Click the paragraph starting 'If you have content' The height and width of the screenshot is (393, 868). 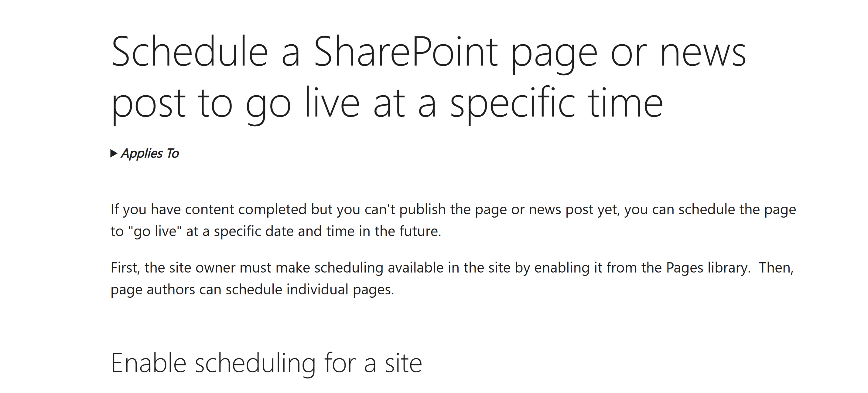pyautogui.click(x=453, y=220)
